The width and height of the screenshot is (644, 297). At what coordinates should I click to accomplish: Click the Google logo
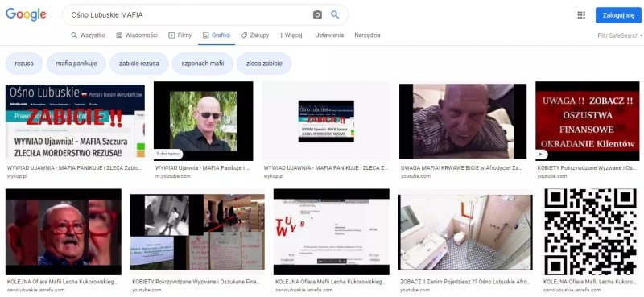click(26, 14)
